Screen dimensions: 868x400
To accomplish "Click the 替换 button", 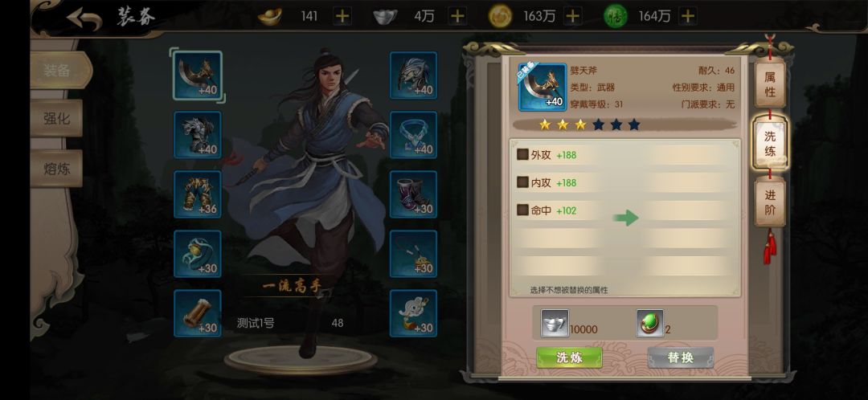I will (x=681, y=357).
